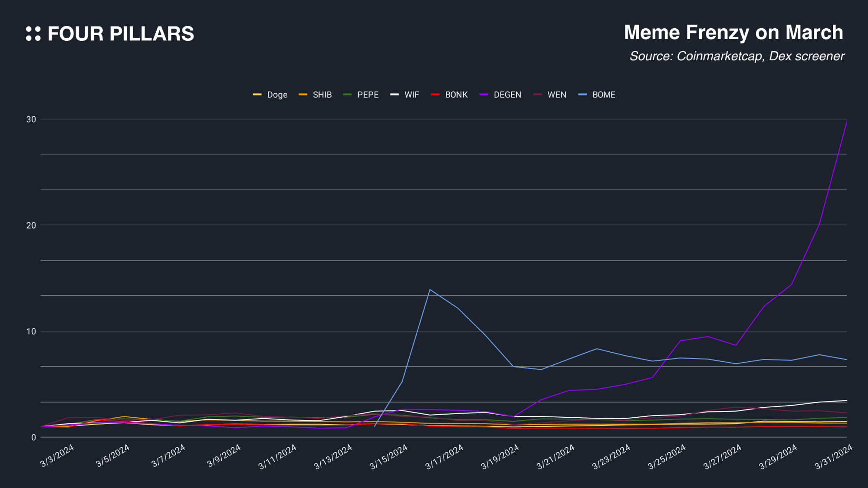Click the Meme Frenzy on March title

733,33
